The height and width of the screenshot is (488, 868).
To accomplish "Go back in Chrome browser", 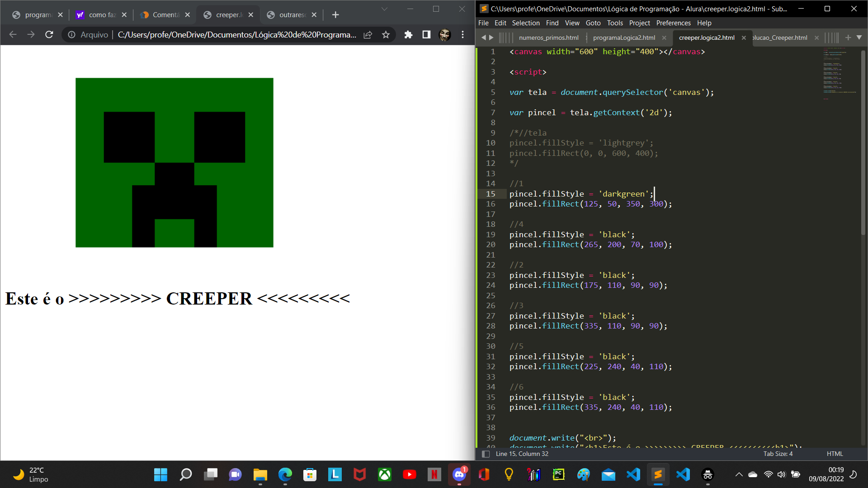I will click(13, 34).
